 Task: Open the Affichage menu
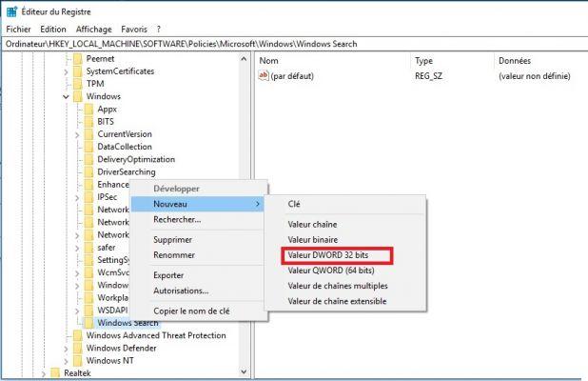(94, 30)
